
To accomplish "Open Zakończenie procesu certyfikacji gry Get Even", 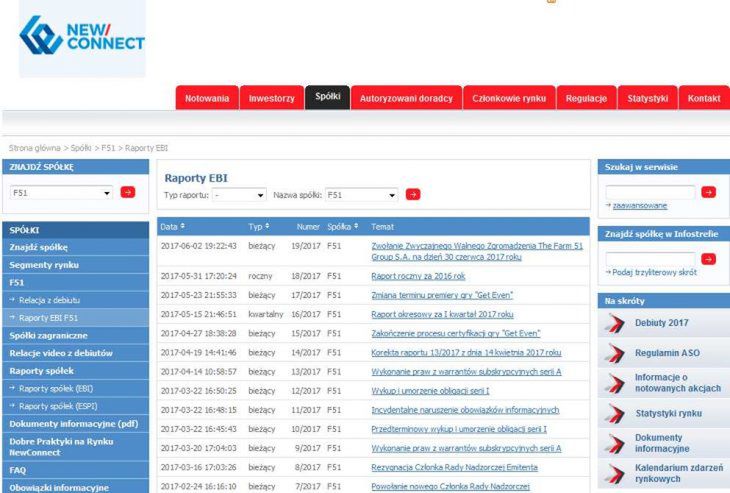I will (x=456, y=333).
